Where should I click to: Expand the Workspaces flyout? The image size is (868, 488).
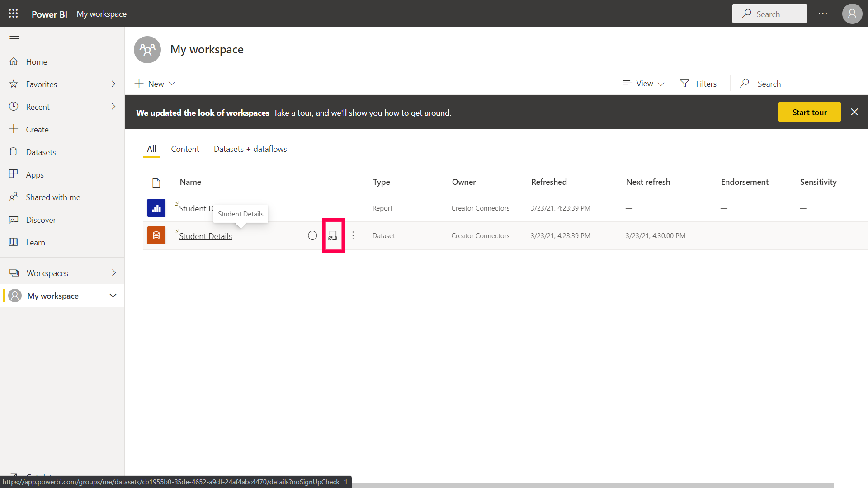pos(113,273)
